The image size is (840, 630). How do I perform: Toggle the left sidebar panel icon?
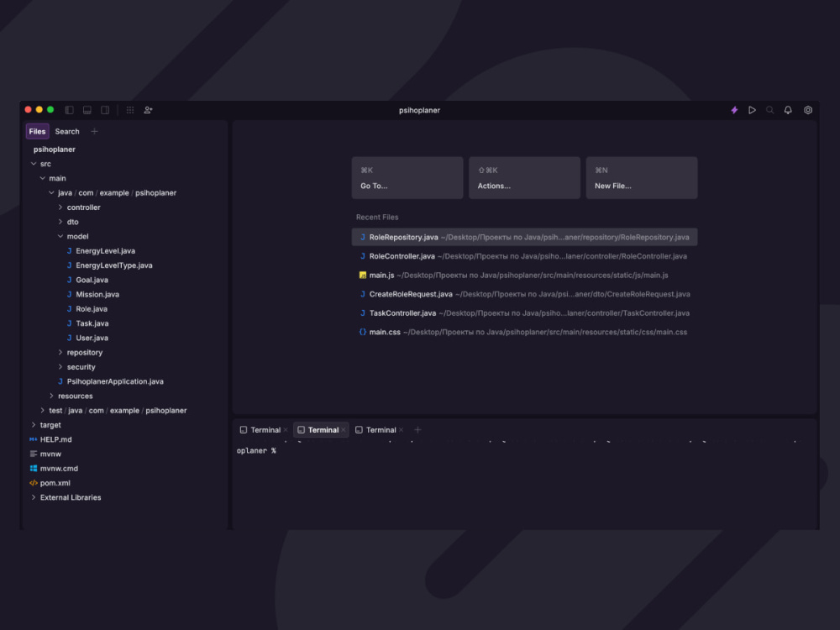coord(70,110)
